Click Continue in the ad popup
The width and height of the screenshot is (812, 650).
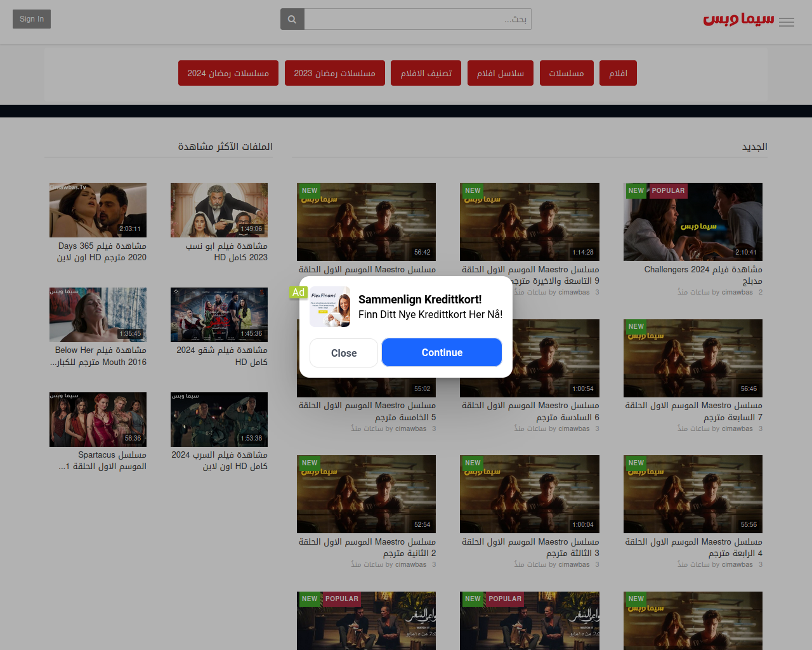coord(442,352)
